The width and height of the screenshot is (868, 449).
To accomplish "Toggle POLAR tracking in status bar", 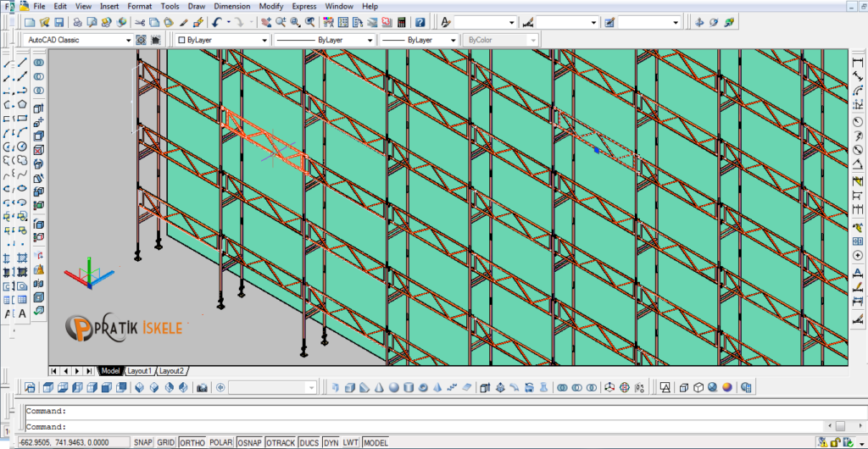I will (221, 442).
